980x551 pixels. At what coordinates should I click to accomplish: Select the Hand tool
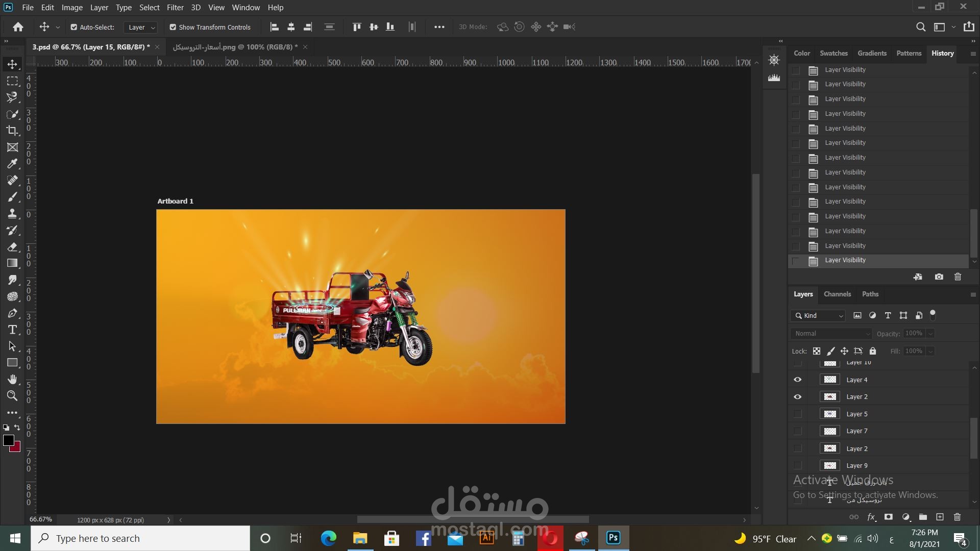[x=12, y=379]
